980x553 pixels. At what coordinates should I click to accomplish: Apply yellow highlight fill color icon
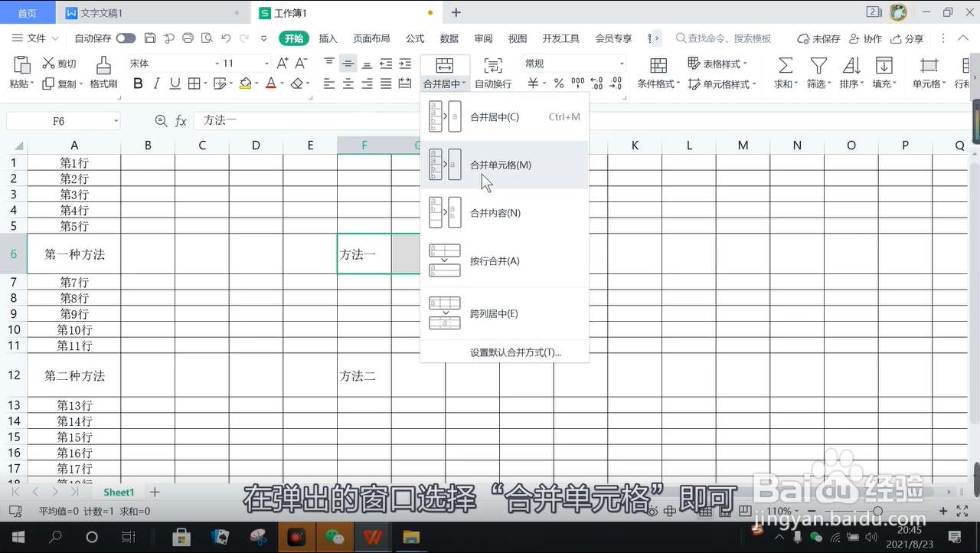click(245, 83)
